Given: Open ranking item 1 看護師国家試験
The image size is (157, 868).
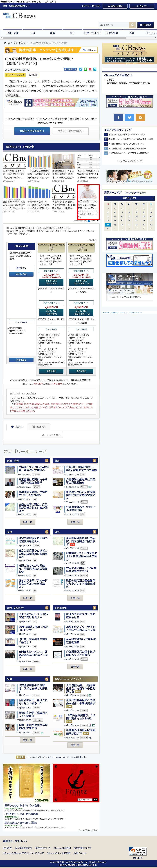Looking at the screenshot, I should point(126,134).
